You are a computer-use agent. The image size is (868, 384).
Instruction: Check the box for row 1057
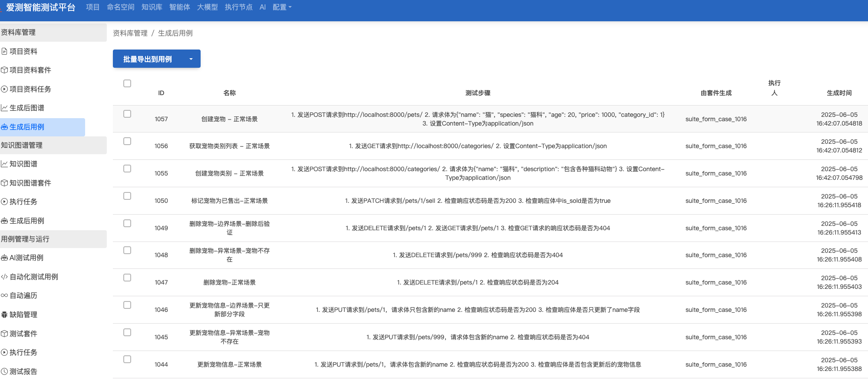[127, 114]
